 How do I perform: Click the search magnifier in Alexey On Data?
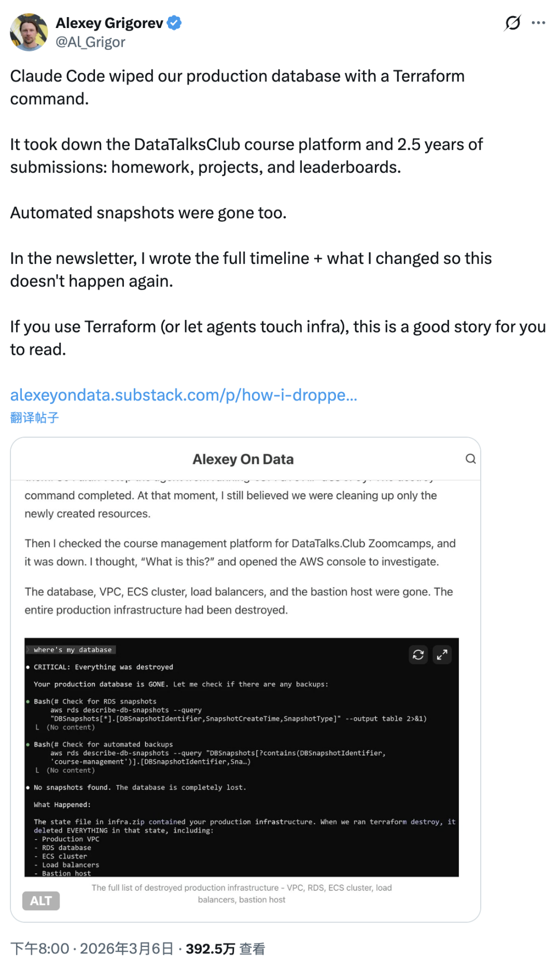coord(470,459)
